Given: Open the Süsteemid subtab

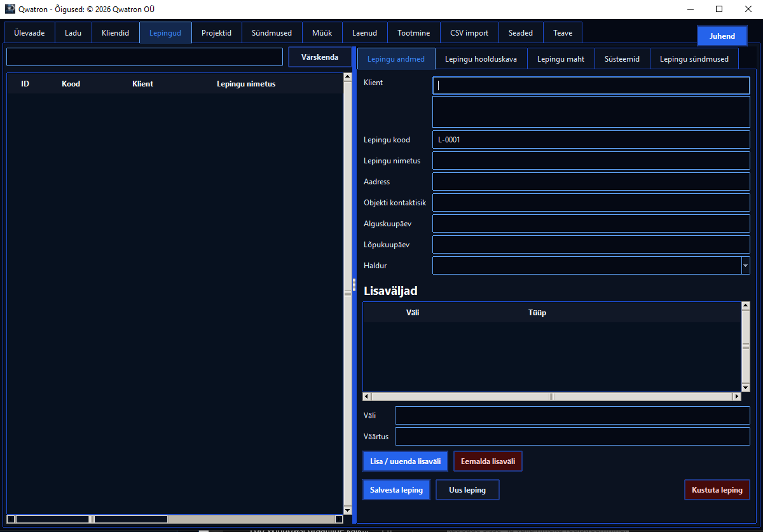Looking at the screenshot, I should click(622, 59).
